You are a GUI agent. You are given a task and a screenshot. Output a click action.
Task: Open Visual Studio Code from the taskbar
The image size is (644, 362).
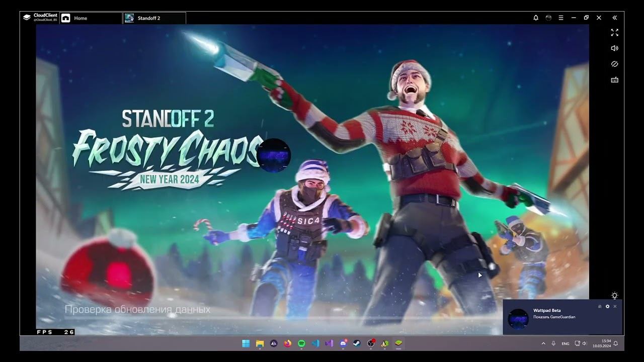coord(315,343)
